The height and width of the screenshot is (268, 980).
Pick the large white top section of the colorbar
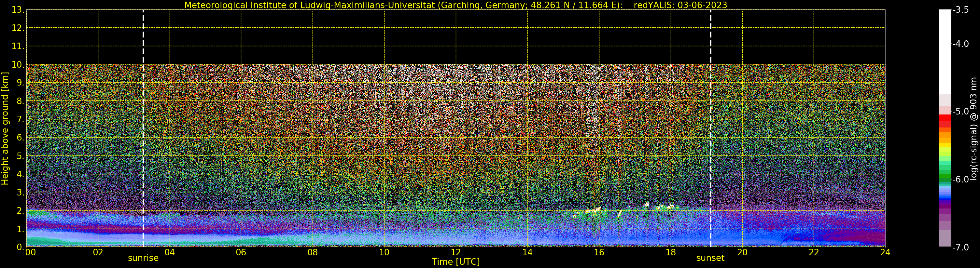[x=945, y=52]
